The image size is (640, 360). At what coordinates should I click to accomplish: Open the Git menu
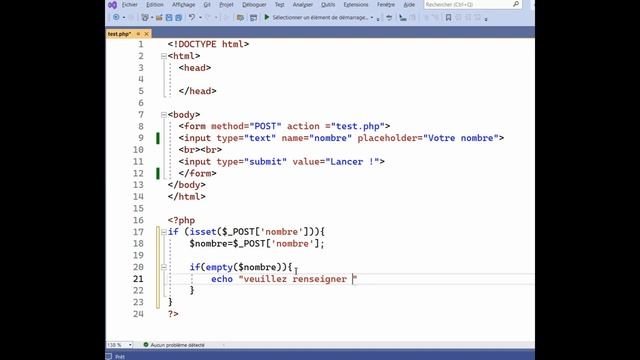[207, 5]
